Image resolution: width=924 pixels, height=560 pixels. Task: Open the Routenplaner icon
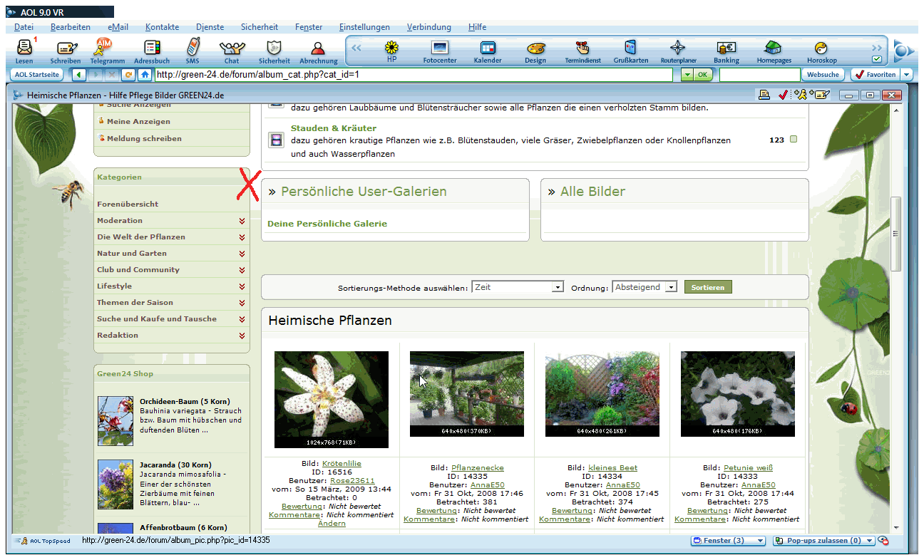point(677,48)
